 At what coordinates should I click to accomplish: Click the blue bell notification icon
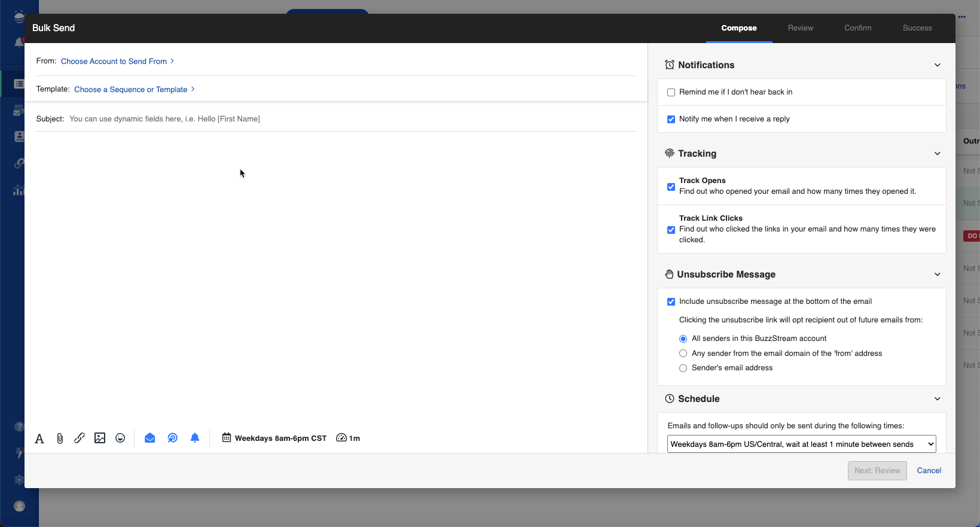(x=195, y=438)
